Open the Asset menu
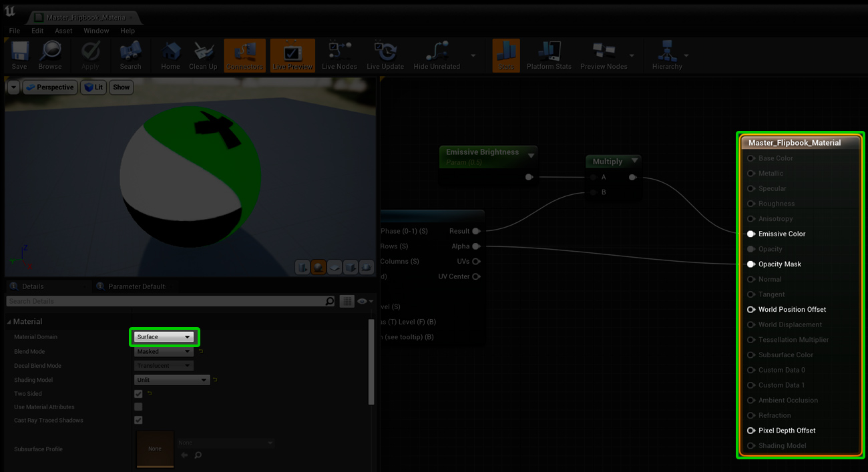The image size is (868, 472). [63, 31]
